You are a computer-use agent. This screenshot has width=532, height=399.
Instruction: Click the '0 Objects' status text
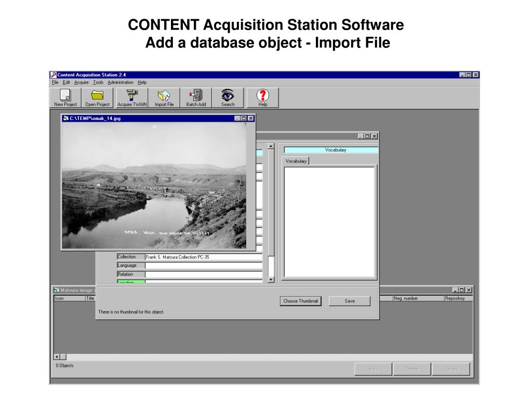pos(64,366)
